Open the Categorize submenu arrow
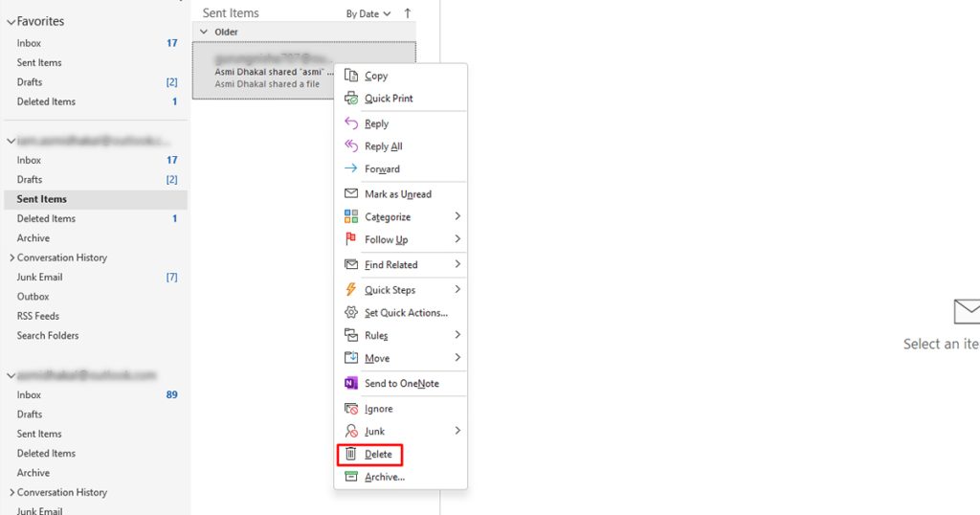The width and height of the screenshot is (980, 515). coord(457,216)
